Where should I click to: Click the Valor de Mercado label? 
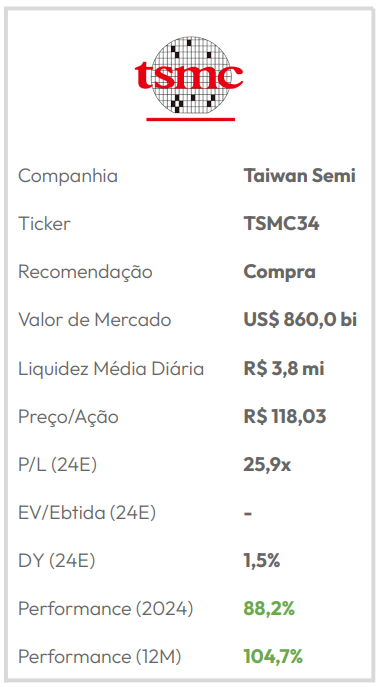[95, 320]
